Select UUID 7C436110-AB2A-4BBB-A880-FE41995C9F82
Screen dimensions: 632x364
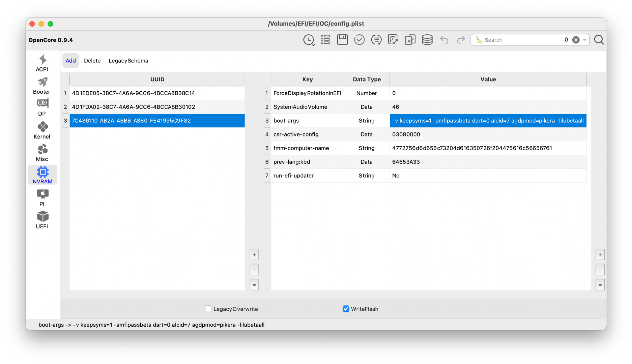point(157,121)
